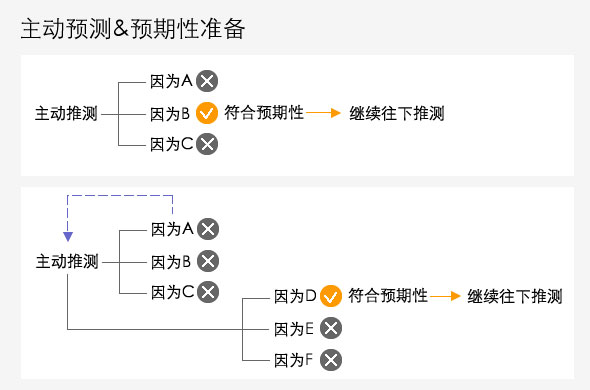Click the orange arrow after 因为B's 符合预期性
The height and width of the screenshot is (390, 590).
[323, 113]
